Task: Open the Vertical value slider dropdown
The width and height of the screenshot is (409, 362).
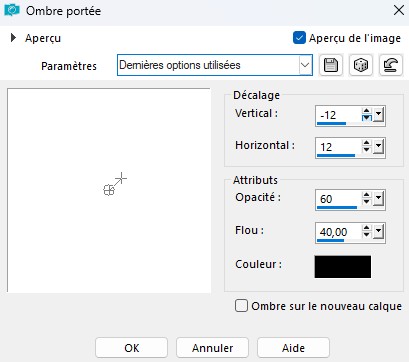Action: coord(378,115)
